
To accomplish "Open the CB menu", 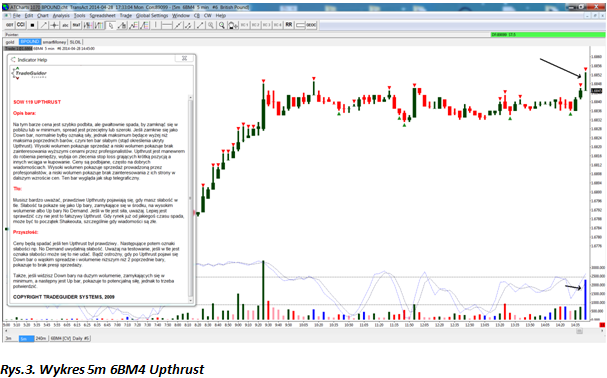I will (x=197, y=16).
